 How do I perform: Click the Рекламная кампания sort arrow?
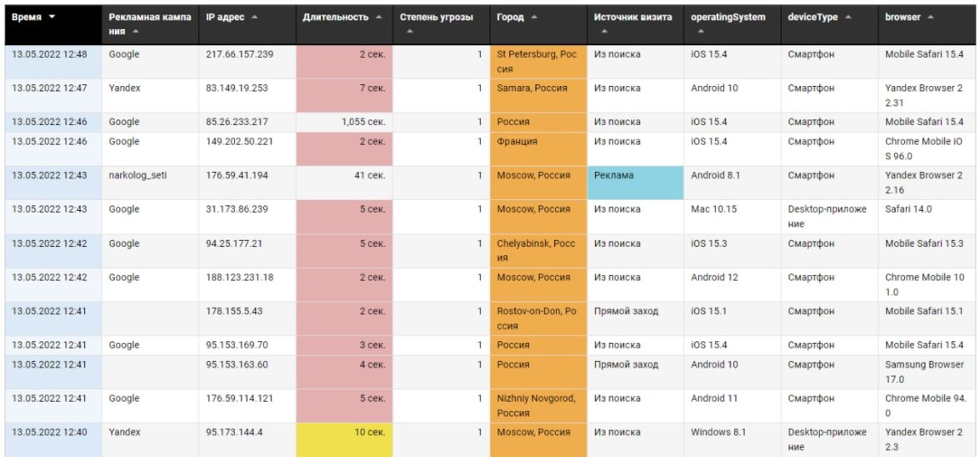click(135, 33)
